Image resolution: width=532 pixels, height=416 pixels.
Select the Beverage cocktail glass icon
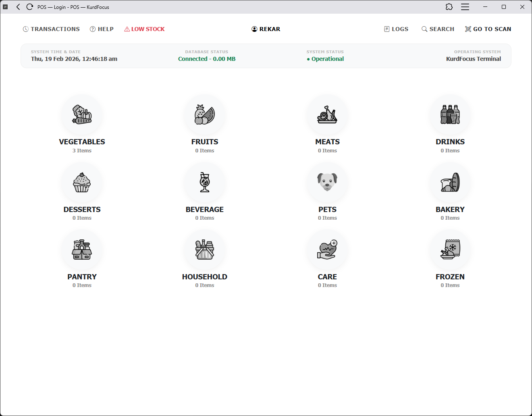205,183
